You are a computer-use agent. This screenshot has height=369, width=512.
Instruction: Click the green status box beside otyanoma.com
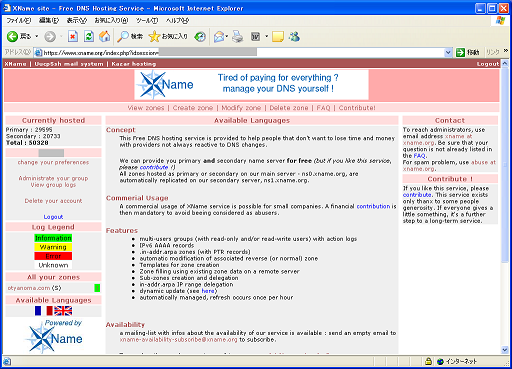[97, 288]
